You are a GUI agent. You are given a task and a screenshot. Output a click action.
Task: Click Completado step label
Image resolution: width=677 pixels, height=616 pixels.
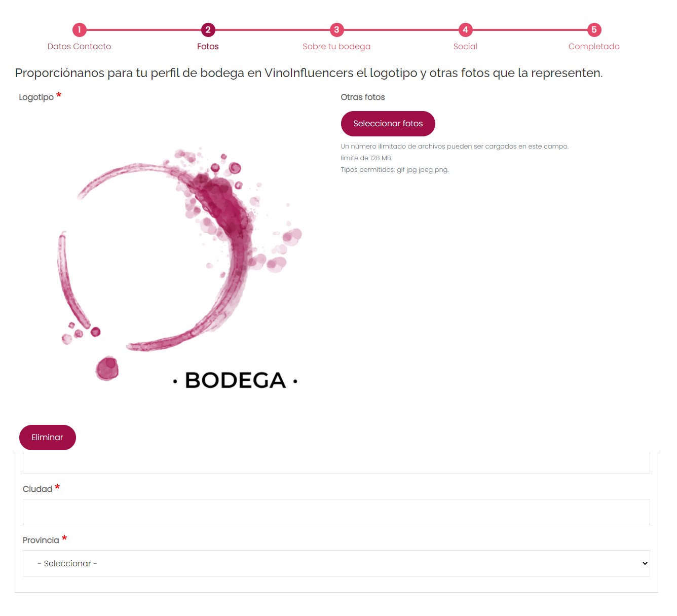[x=594, y=47]
